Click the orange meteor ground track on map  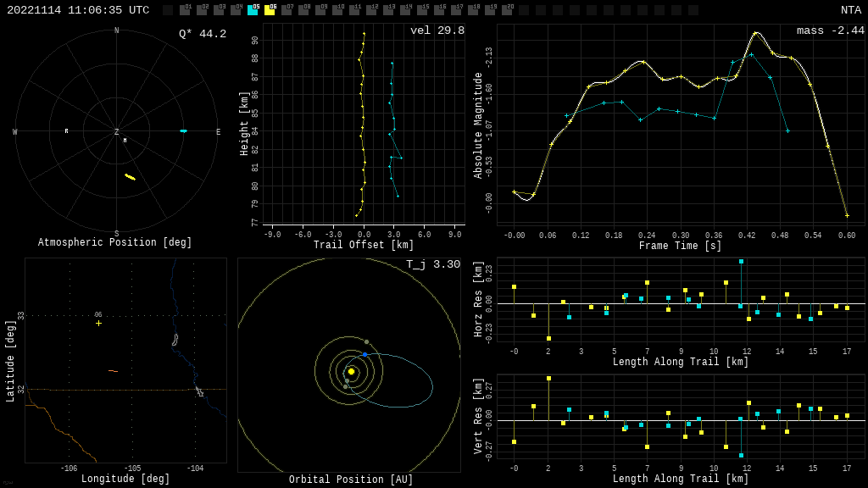pyautogui.click(x=113, y=371)
